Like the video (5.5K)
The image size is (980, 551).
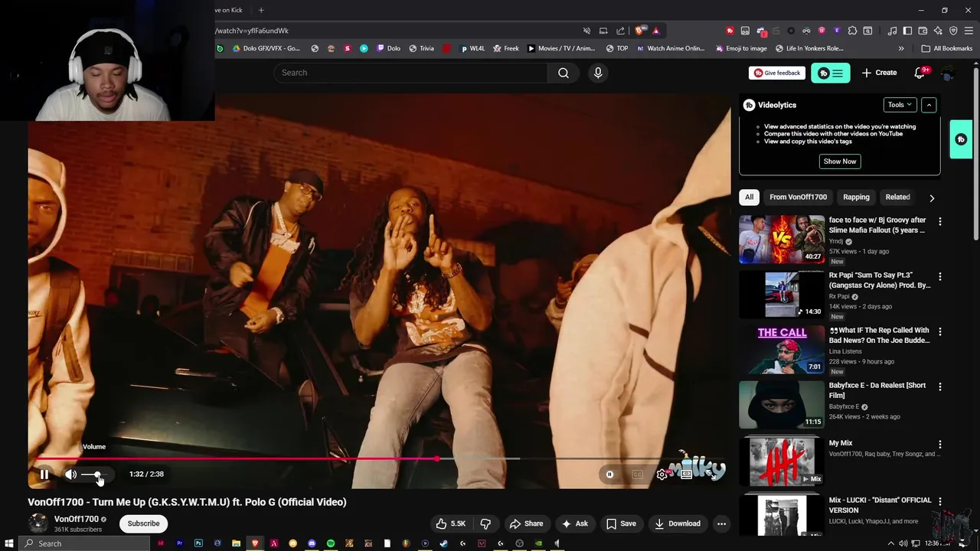451,523
